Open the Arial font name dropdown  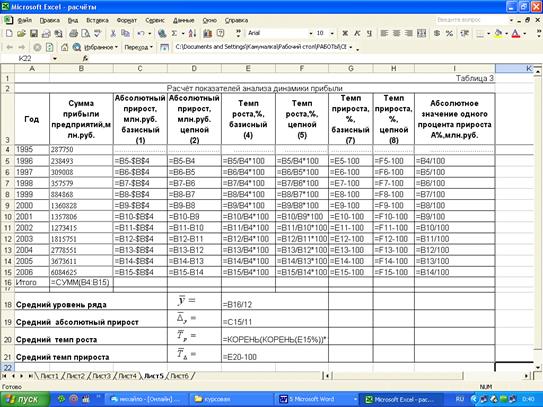pyautogui.click(x=311, y=33)
